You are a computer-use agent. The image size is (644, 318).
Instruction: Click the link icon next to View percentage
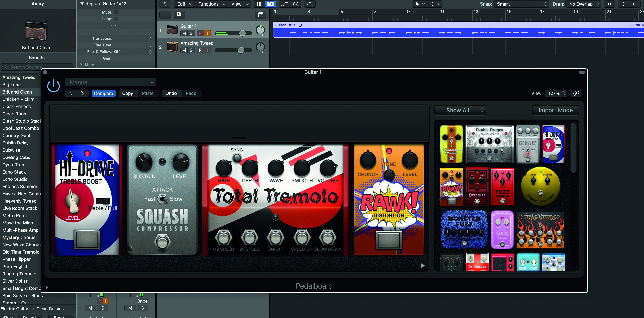tap(576, 93)
